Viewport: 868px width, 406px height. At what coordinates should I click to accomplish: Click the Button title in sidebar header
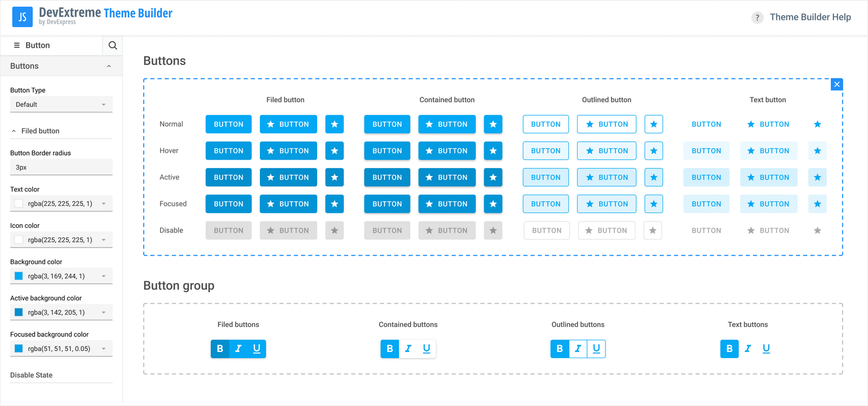point(38,46)
